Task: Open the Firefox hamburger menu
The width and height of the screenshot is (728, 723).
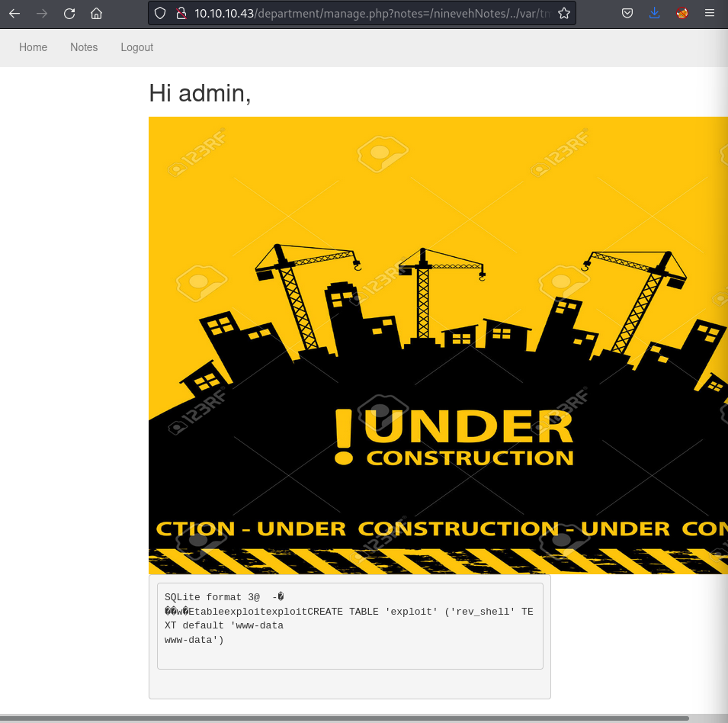Action: click(710, 13)
